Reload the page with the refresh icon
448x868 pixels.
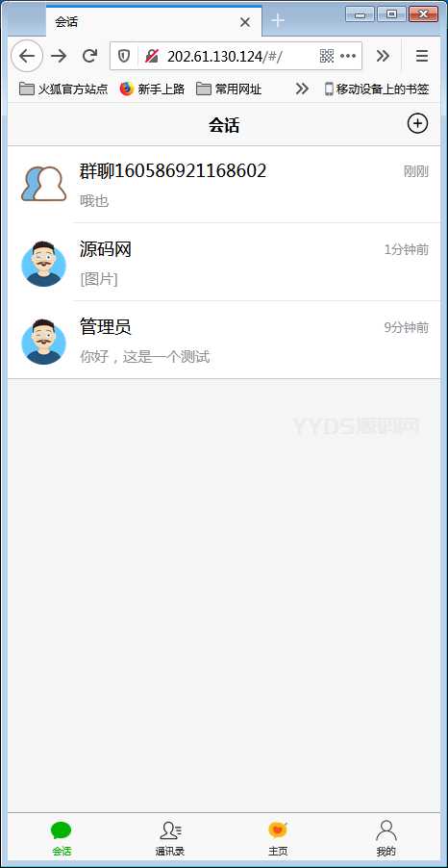click(x=89, y=56)
